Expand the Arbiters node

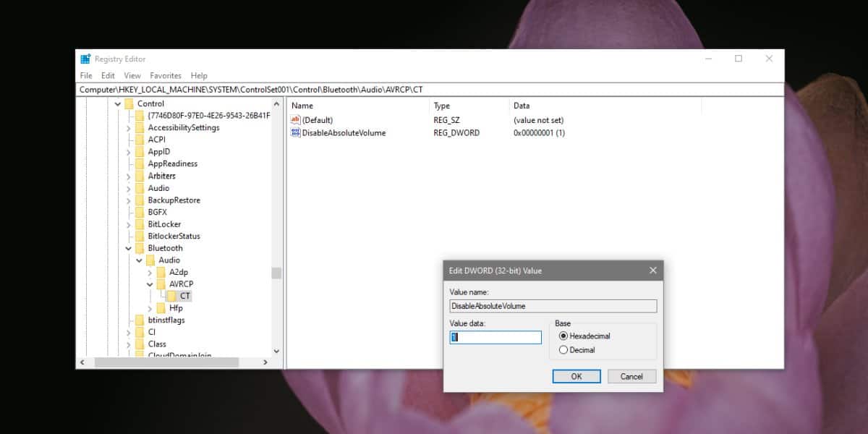point(129,176)
